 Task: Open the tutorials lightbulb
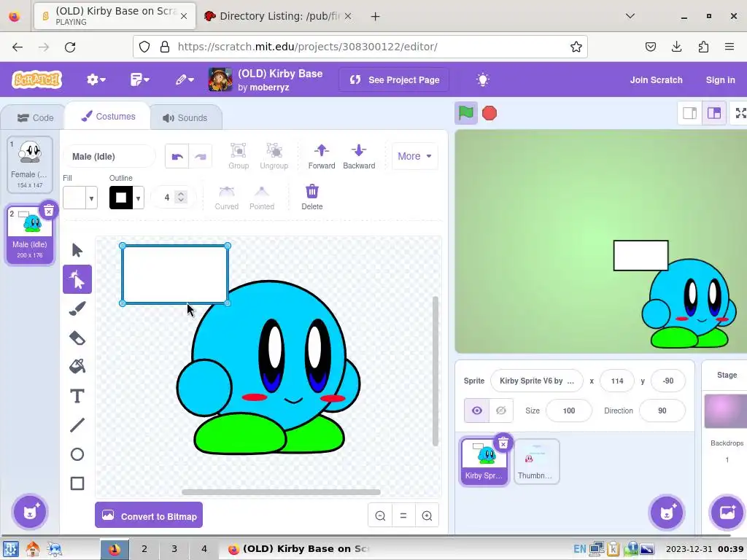pos(483,79)
